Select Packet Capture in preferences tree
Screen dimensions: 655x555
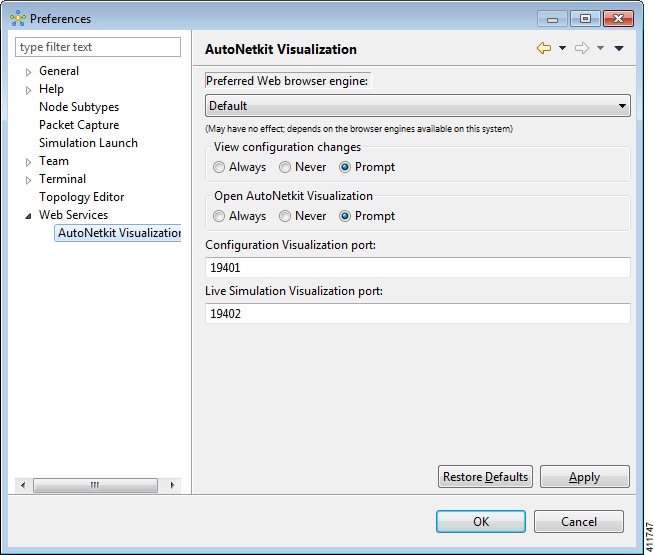click(79, 125)
